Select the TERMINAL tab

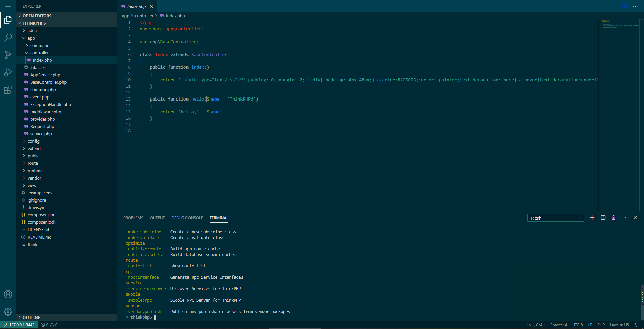(x=219, y=218)
